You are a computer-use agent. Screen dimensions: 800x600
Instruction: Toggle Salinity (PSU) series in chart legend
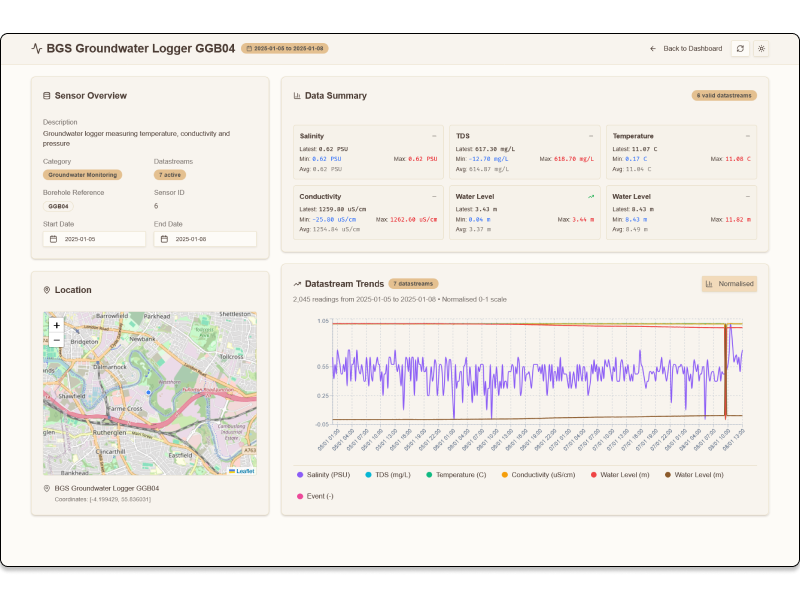pos(323,474)
